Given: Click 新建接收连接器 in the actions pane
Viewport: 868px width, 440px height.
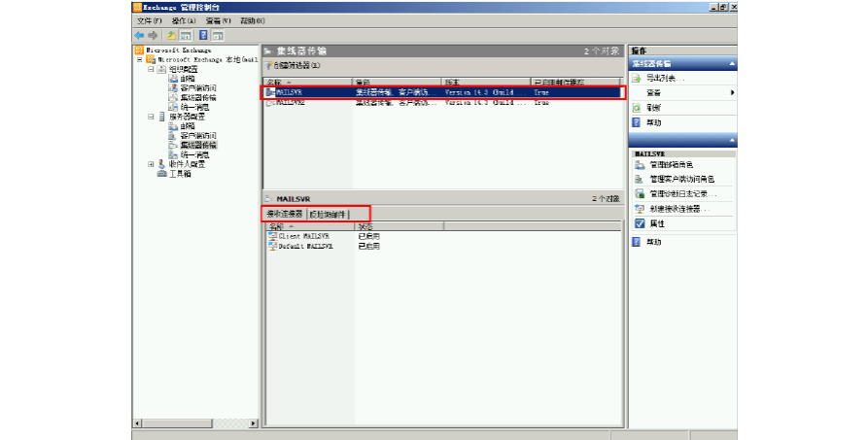Looking at the screenshot, I should (x=678, y=209).
